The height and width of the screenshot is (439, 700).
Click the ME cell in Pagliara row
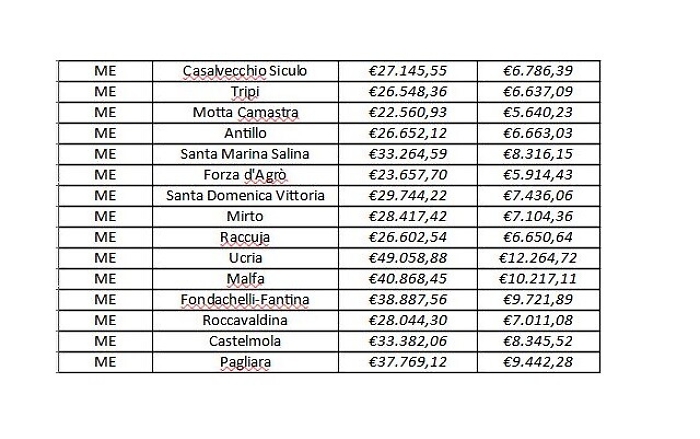click(x=105, y=362)
